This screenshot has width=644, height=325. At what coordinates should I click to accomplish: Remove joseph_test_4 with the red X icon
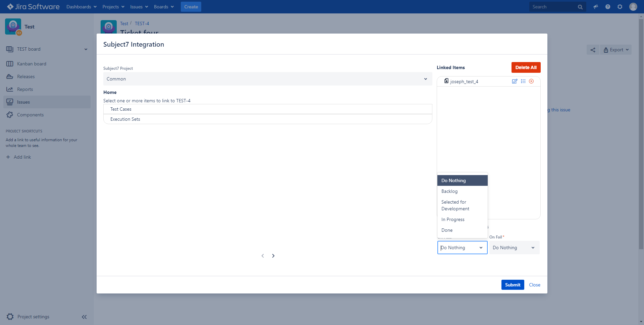531,82
